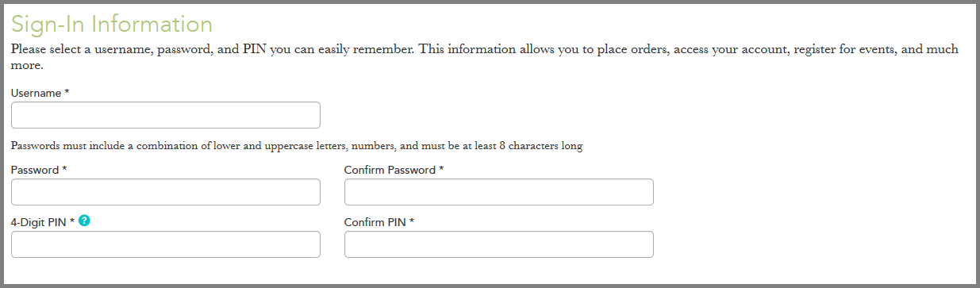This screenshot has width=980, height=288.
Task: Click inside the Confirm PIN input box
Action: pos(499,244)
